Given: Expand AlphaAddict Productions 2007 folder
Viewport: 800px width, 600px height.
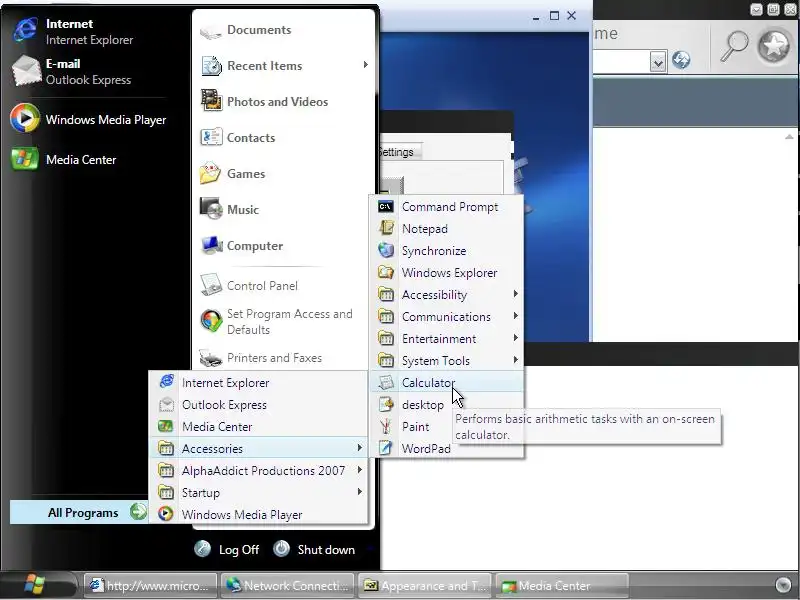Looking at the screenshot, I should [259, 470].
